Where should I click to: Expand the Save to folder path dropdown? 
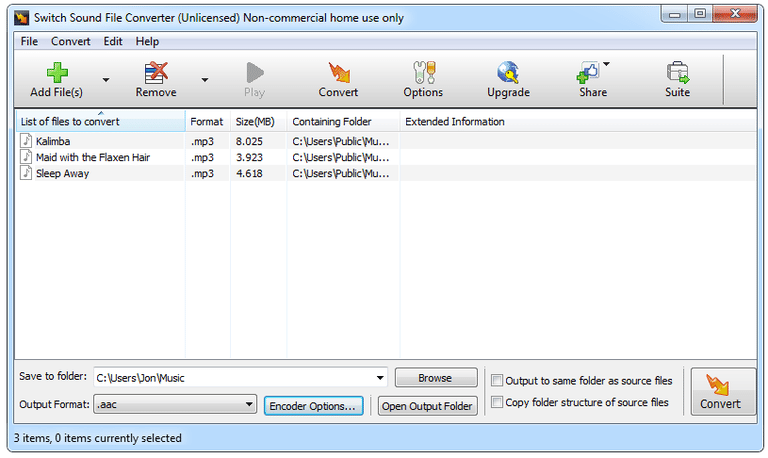[x=380, y=378]
